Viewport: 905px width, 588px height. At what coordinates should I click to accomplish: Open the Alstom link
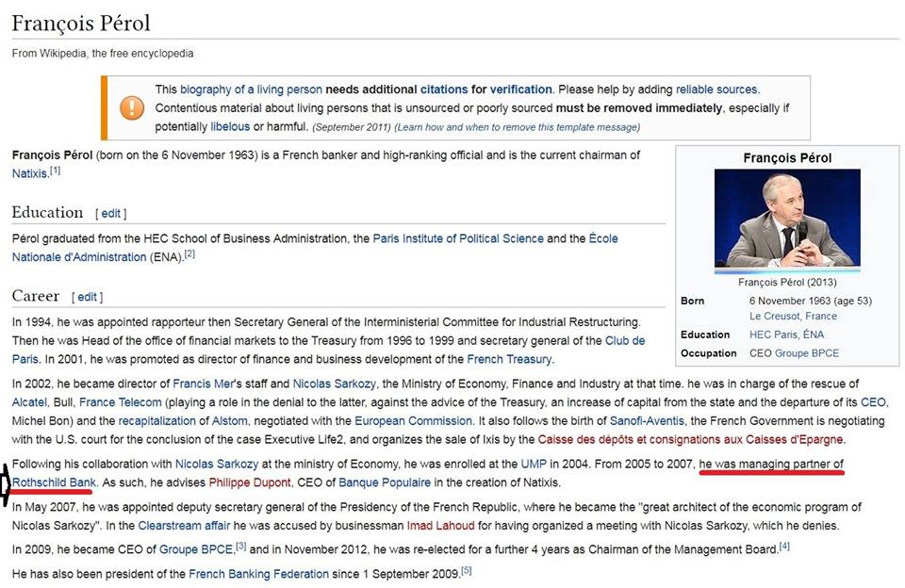click(230, 420)
